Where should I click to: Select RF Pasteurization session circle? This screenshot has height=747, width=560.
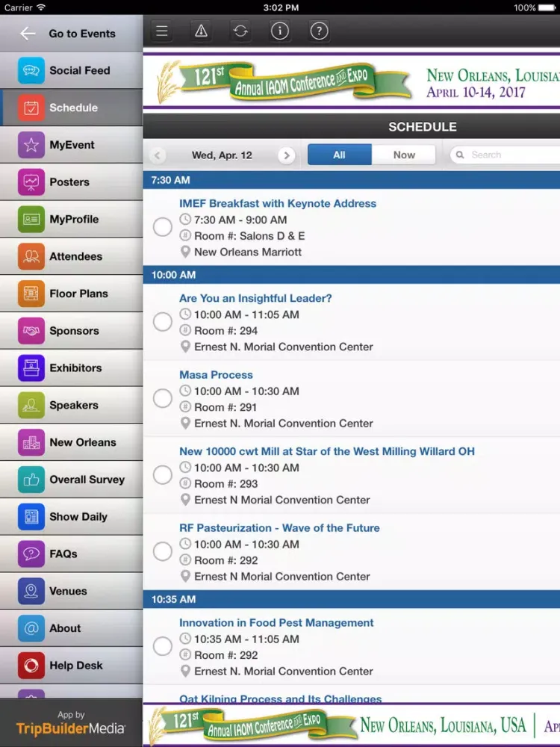click(162, 551)
